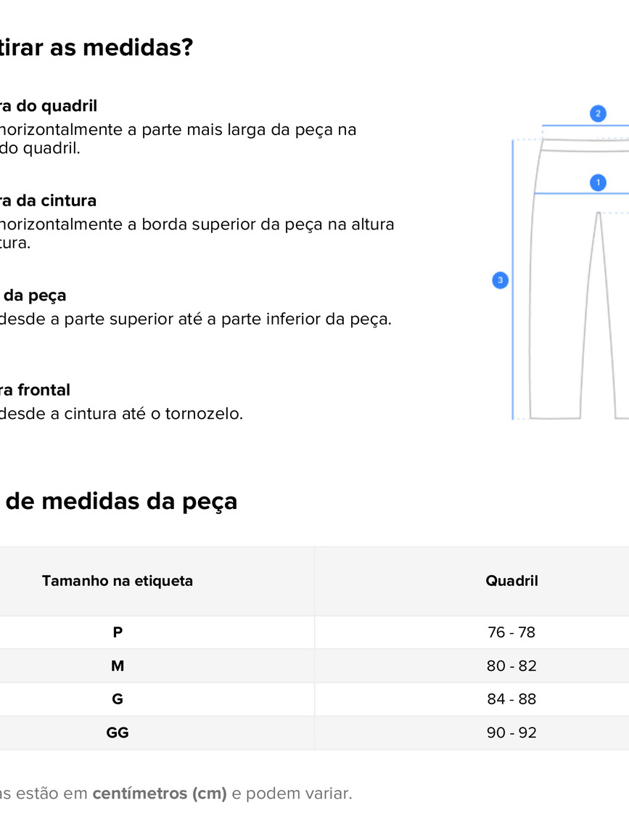The width and height of the screenshot is (629, 840).
Task: Click the "Quadril" column header
Action: tap(511, 581)
